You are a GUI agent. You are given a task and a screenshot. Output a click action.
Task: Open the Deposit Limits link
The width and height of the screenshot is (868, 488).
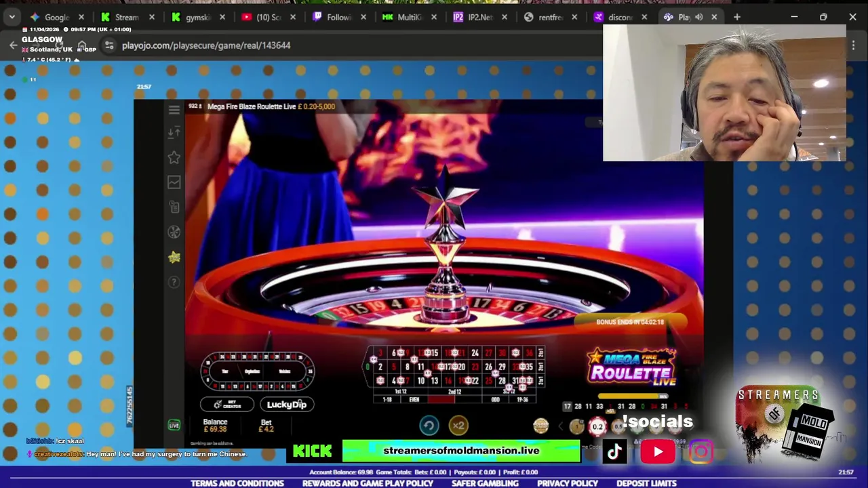coord(646,483)
